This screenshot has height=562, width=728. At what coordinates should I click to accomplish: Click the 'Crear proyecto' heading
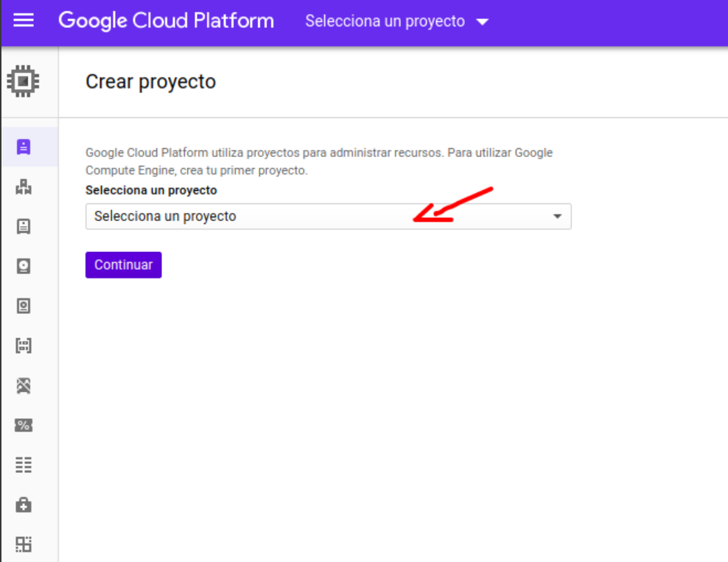(x=151, y=82)
